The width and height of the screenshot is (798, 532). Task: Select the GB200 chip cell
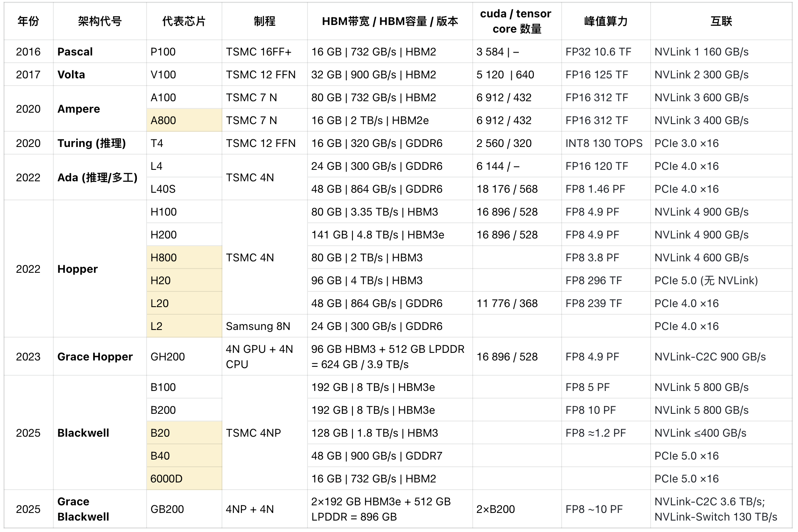184,509
